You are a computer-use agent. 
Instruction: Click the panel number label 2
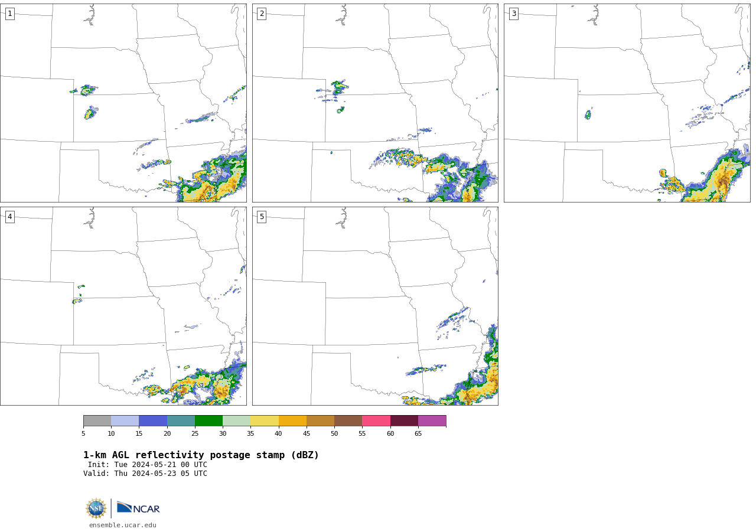[262, 14]
